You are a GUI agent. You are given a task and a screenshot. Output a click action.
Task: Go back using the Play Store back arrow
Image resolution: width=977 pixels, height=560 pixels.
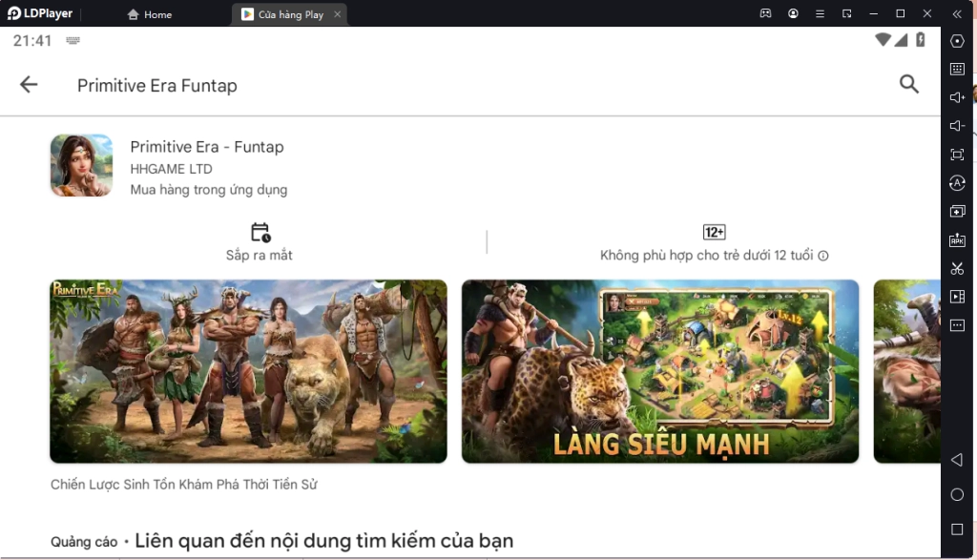[29, 84]
